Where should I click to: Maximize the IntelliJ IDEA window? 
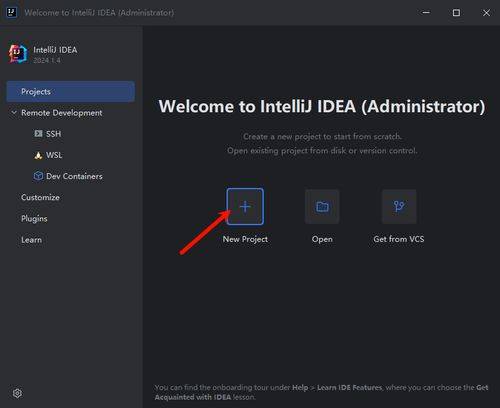click(456, 13)
